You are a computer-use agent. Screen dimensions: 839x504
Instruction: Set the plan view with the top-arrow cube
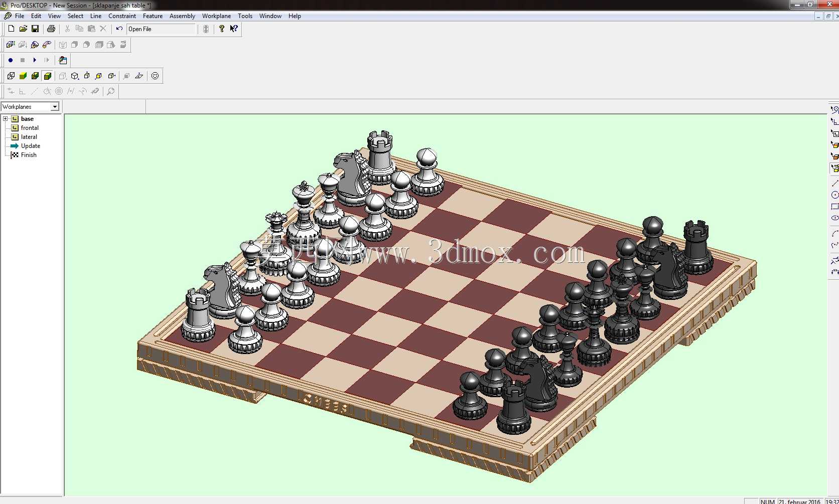[x=87, y=76]
